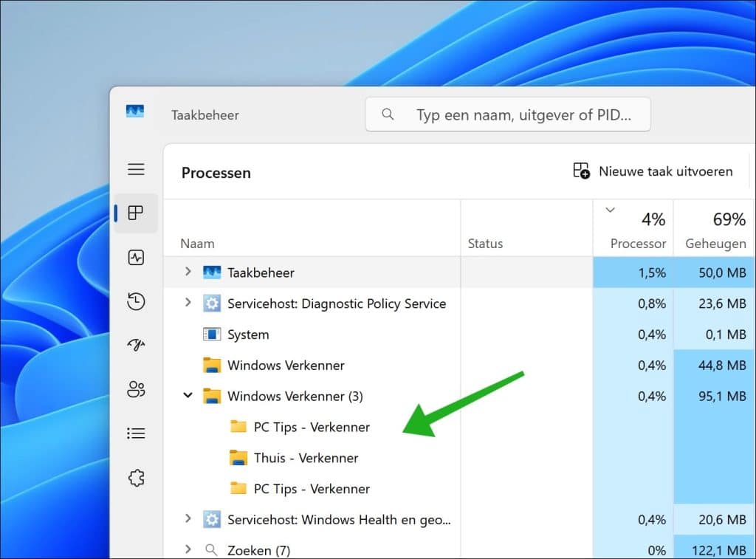
Task: Click folder icon of single Windows Verkenner
Action: (x=212, y=365)
